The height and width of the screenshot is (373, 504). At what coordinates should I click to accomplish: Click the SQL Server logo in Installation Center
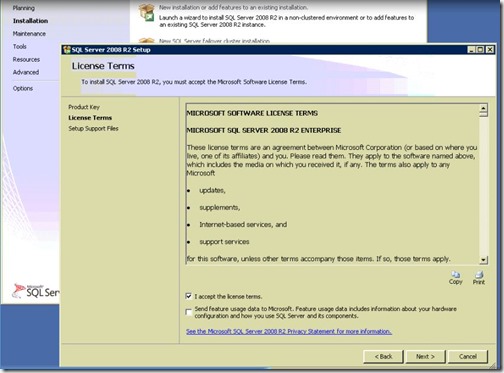click(x=36, y=291)
